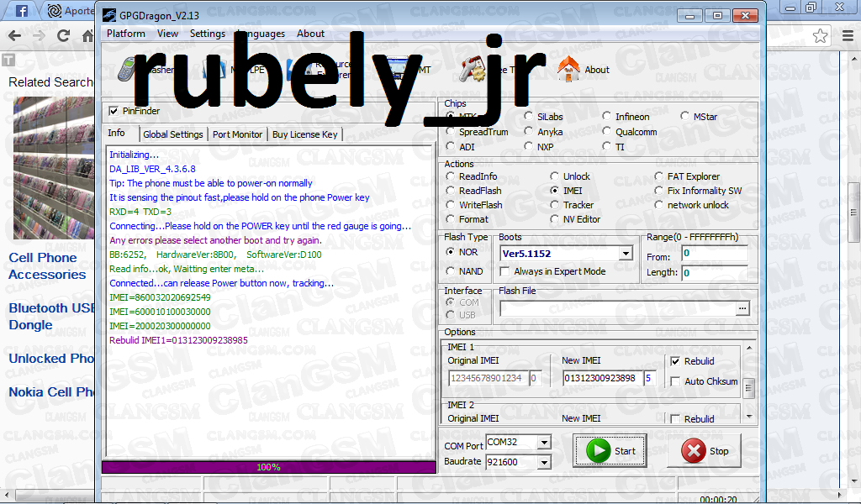861x504 pixels.
Task: Click the IMEI 1 New IMEI field
Action: 602,378
